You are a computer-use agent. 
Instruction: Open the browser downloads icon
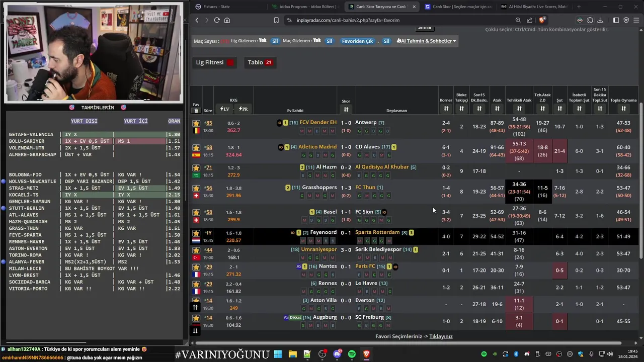coord(600,20)
